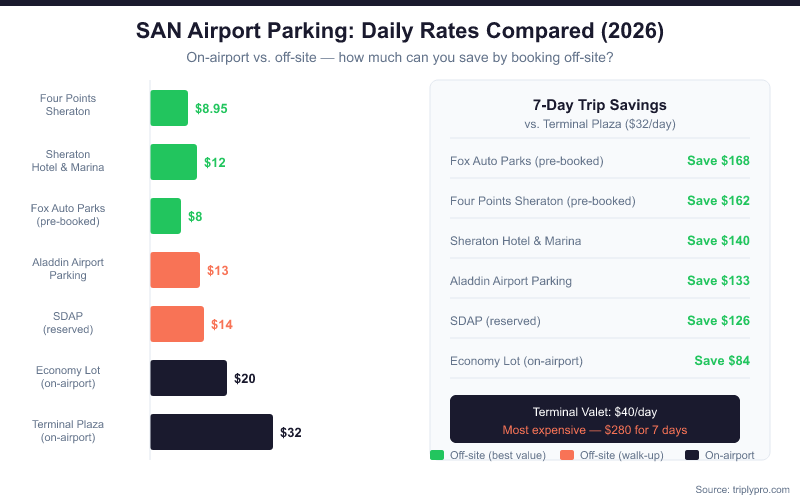Click the Fox Auto Parks $8 bar
This screenshot has height=500, width=800.
point(165,216)
